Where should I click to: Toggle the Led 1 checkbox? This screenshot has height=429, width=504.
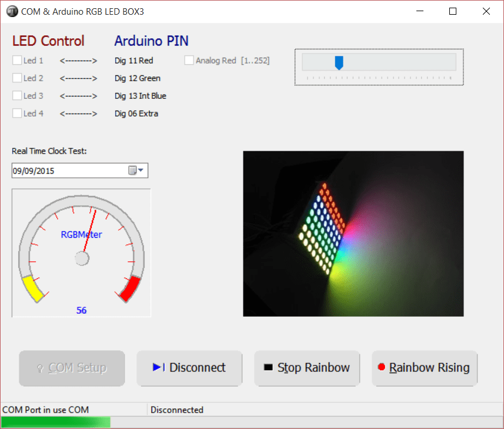[18, 60]
